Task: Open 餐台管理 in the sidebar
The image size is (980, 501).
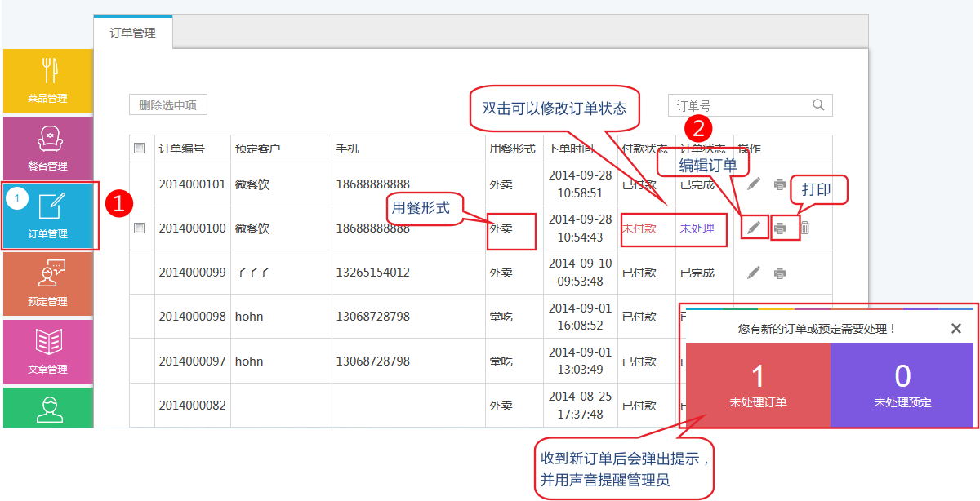Action: click(47, 148)
